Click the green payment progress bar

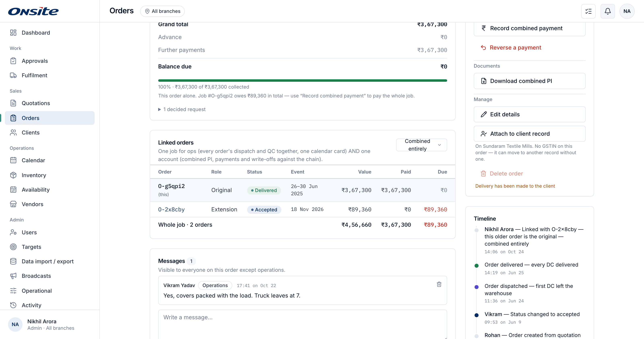(302, 81)
